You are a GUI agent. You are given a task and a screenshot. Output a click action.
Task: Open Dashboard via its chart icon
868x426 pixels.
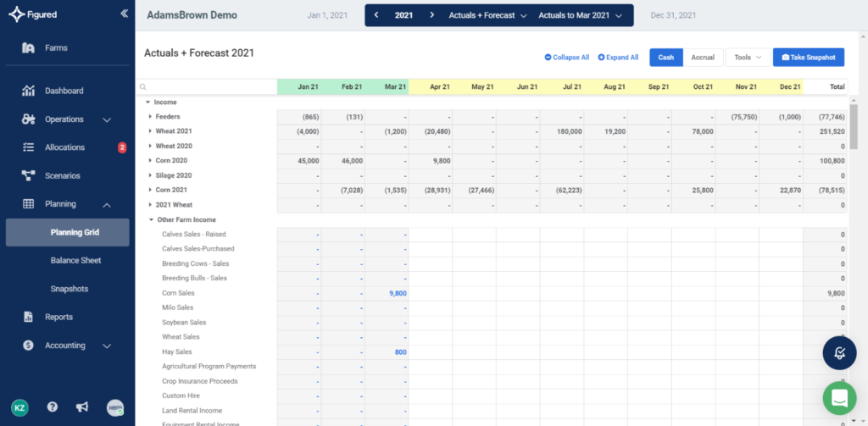(x=28, y=91)
